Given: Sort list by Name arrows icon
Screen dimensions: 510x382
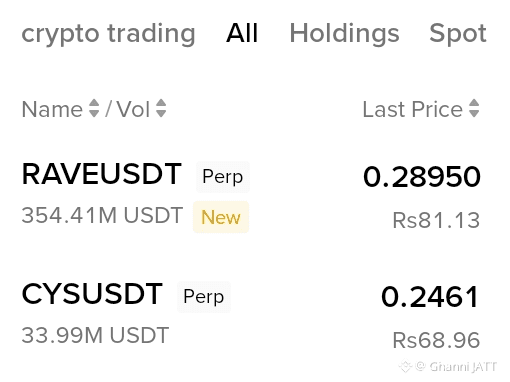Looking at the screenshot, I should (x=94, y=108).
